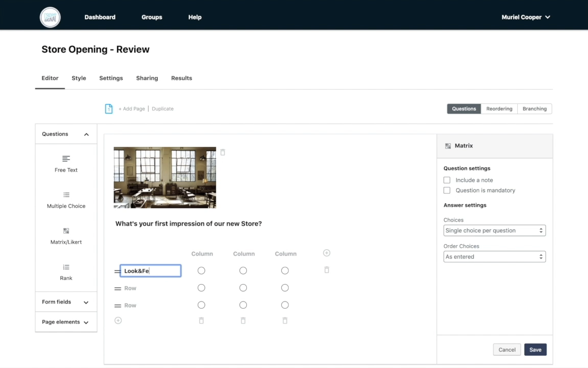
Task: Select first column radio in first row
Action: (x=201, y=271)
